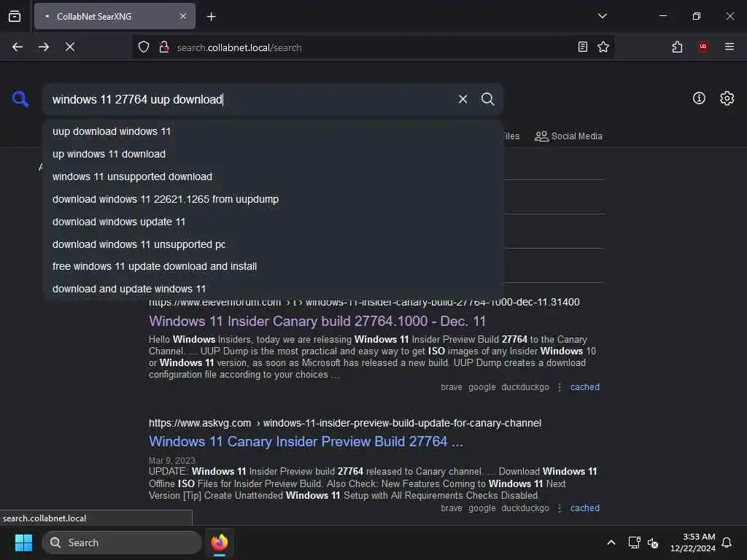Expand the list all tabs chevron

tap(602, 16)
